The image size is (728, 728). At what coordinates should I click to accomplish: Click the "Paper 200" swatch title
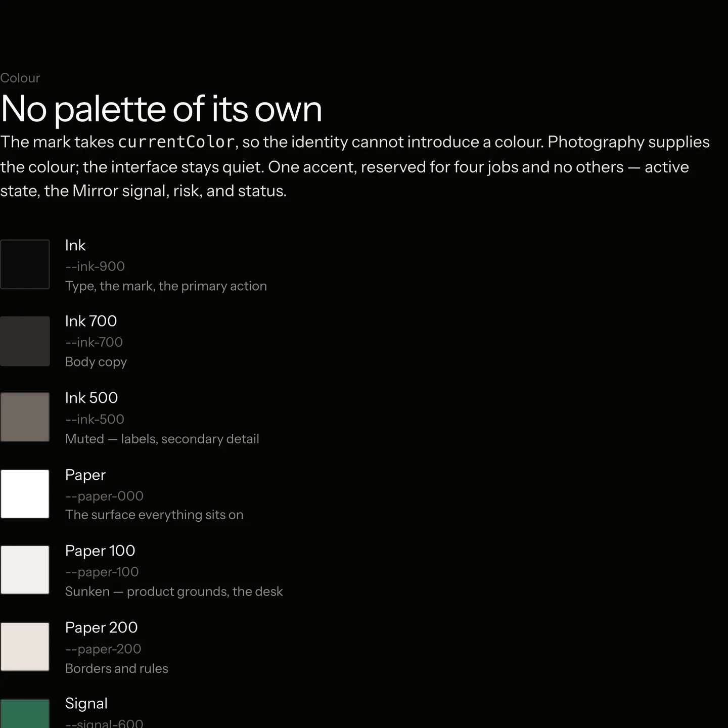[102, 627]
